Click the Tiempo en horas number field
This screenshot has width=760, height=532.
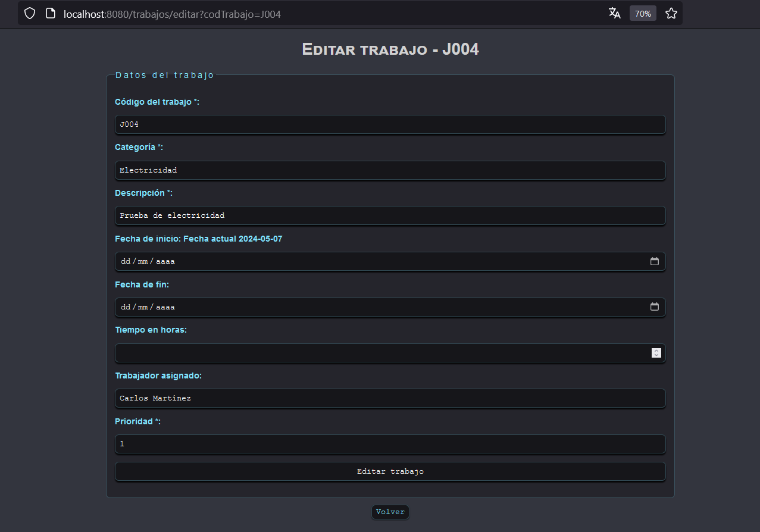point(390,353)
